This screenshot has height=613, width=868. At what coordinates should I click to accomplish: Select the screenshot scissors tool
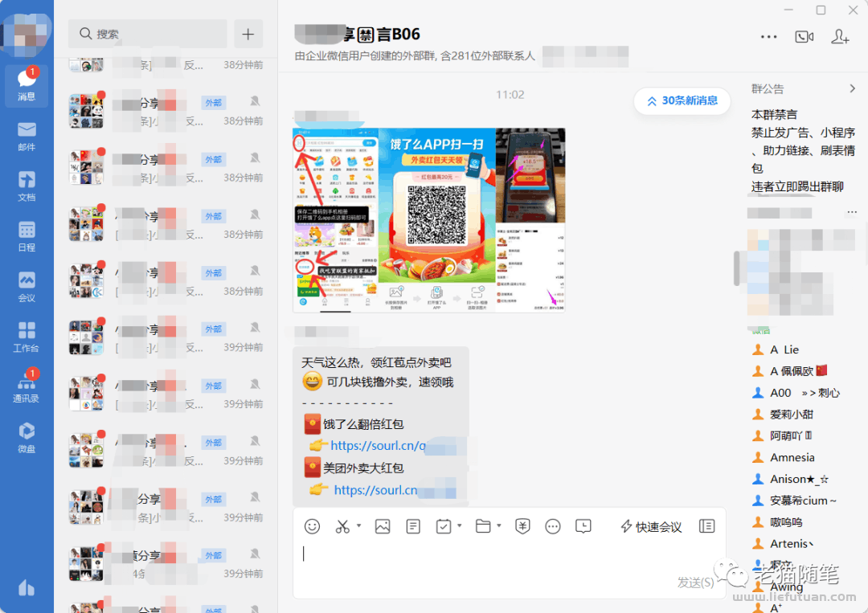342,526
